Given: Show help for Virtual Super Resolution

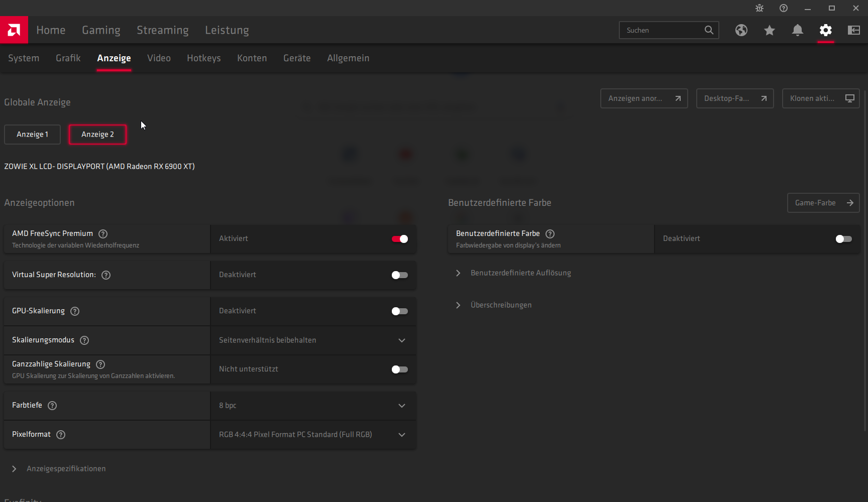Looking at the screenshot, I should (106, 275).
